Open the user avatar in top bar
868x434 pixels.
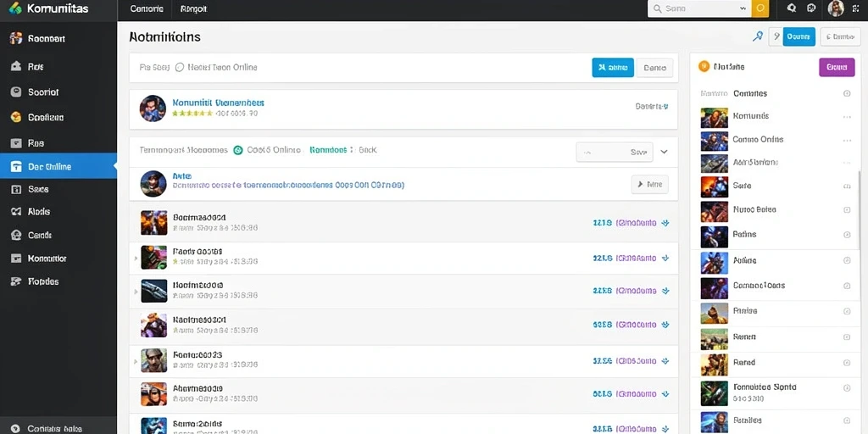(835, 8)
